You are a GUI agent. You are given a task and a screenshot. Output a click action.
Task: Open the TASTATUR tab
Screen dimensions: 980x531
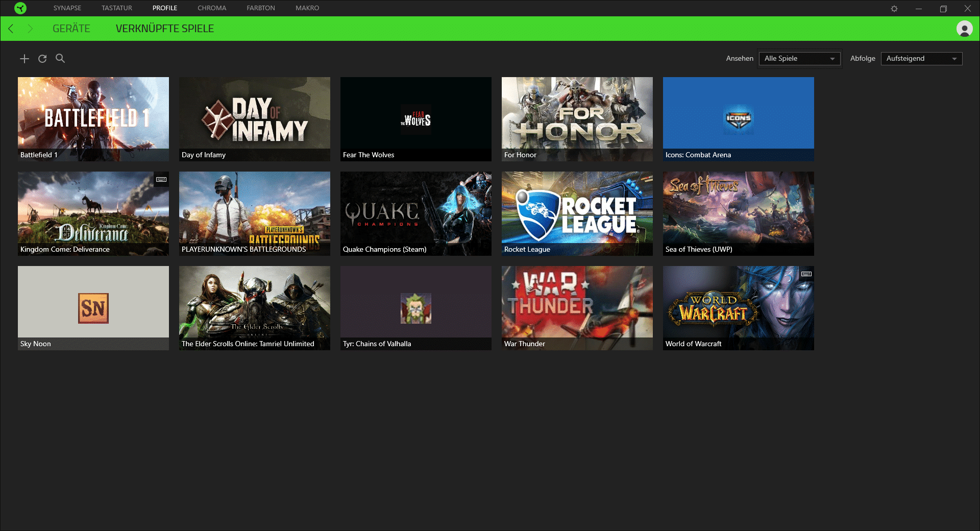point(117,8)
